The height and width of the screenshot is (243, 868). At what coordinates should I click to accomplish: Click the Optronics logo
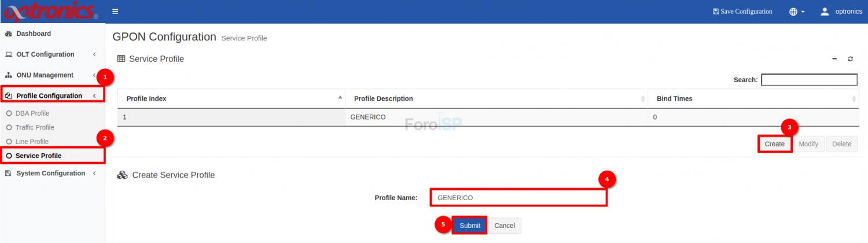51,12
